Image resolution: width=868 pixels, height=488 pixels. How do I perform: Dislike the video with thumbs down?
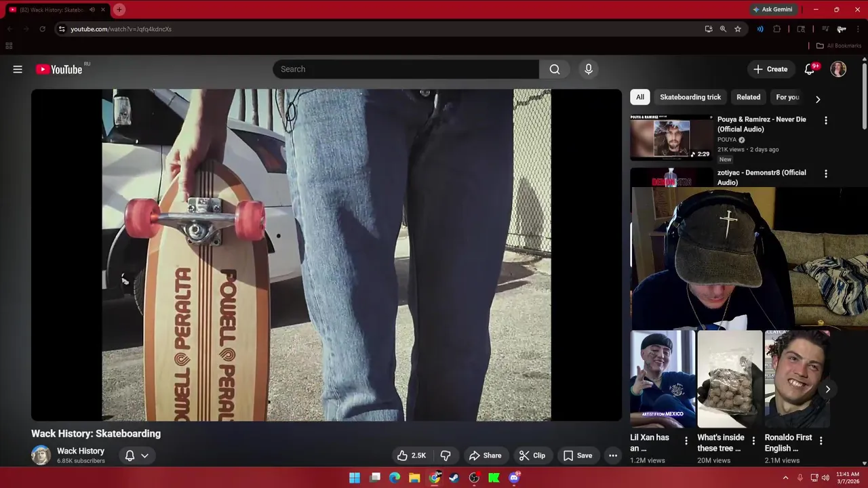(446, 455)
